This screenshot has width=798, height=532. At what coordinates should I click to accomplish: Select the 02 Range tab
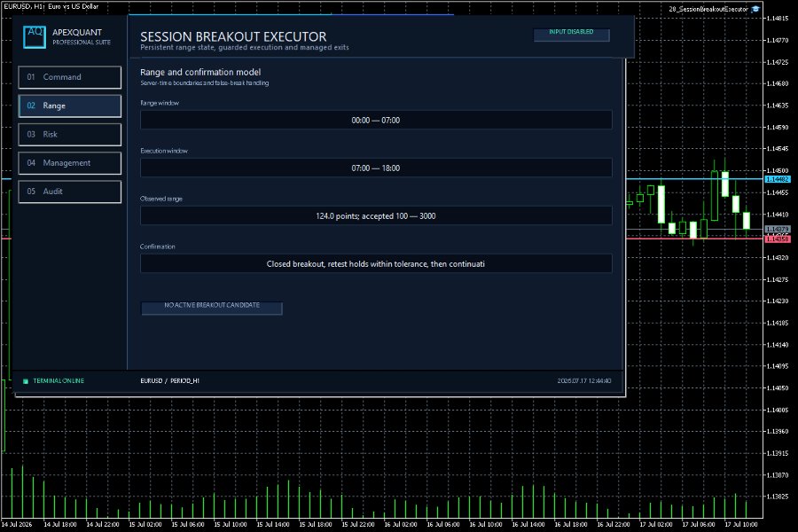(x=70, y=106)
